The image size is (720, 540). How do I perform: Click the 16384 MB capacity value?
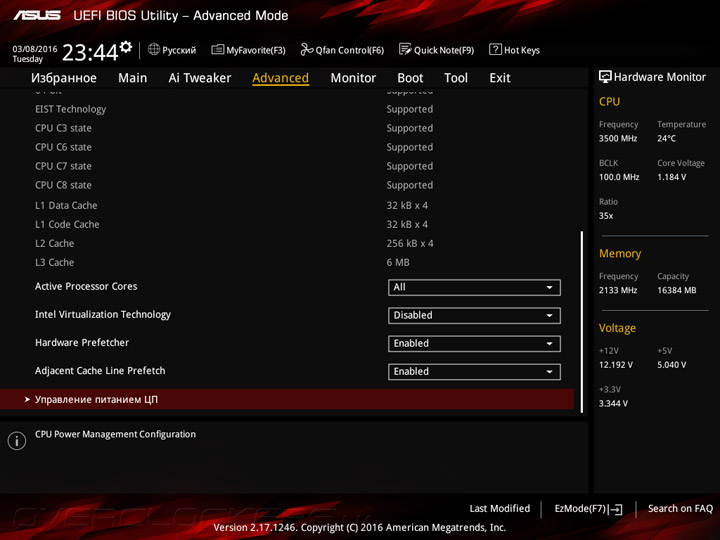click(677, 290)
